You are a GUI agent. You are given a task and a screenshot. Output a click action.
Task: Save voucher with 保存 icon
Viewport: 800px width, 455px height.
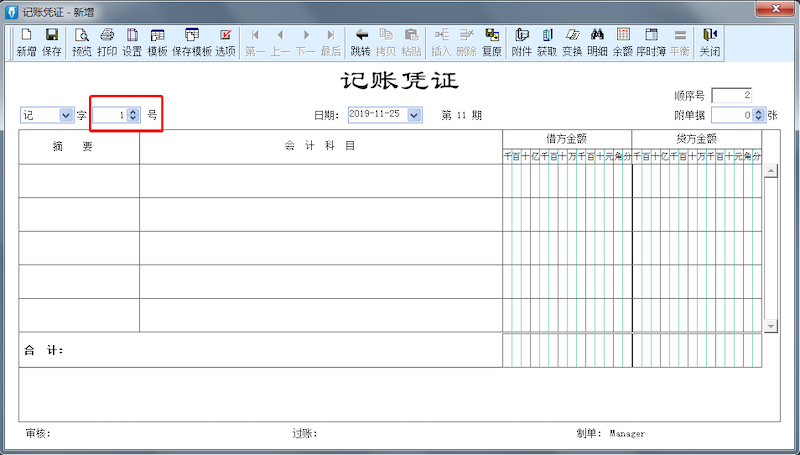coord(52,43)
